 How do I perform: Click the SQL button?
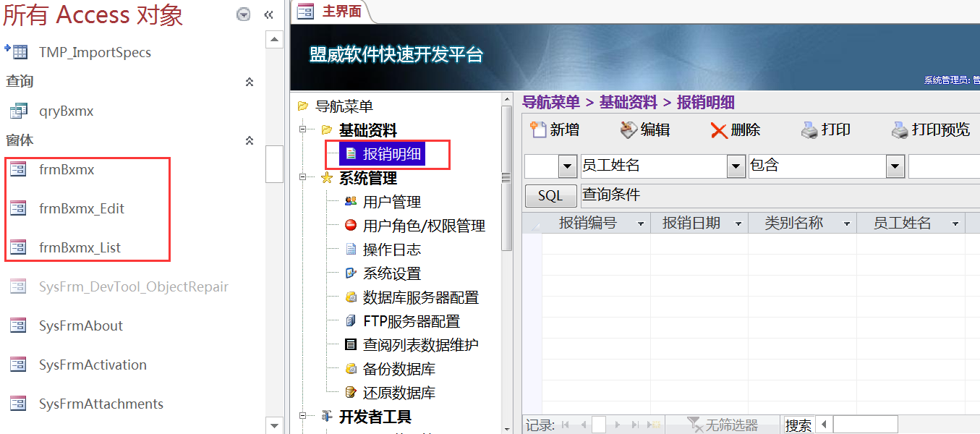click(x=550, y=196)
